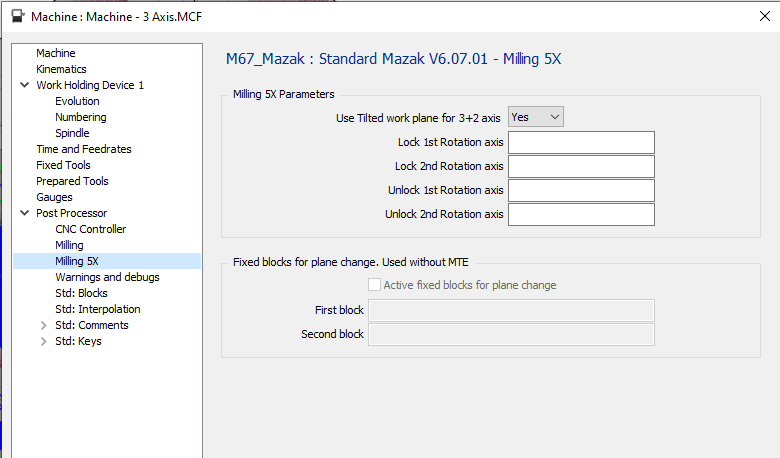
Task: Select Machine in the settings tree
Action: tap(55, 53)
